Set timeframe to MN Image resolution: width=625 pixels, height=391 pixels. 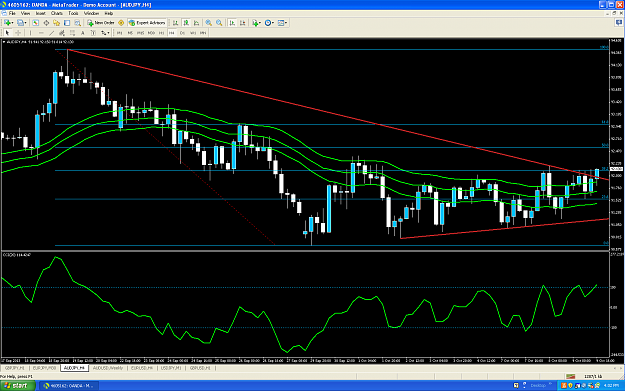pyautogui.click(x=203, y=33)
